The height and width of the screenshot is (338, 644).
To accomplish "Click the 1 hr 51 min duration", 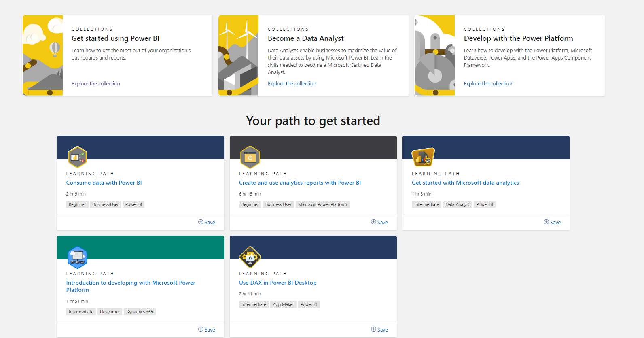I will (77, 301).
